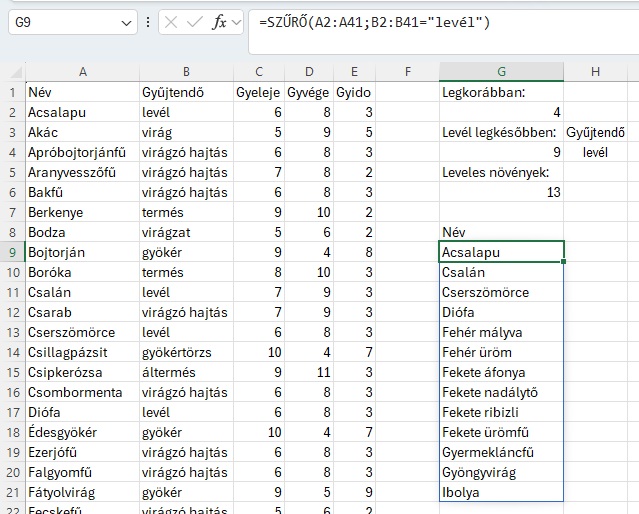Click the Cancel (X) icon in formula bar
The width and height of the screenshot is (639, 514).
(172, 22)
